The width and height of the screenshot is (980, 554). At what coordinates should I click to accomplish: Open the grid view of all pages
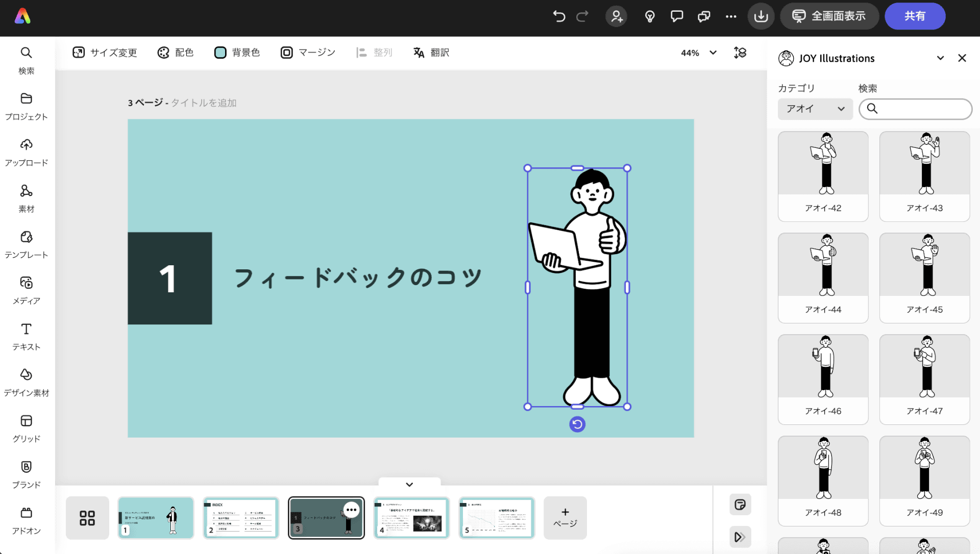(x=87, y=518)
